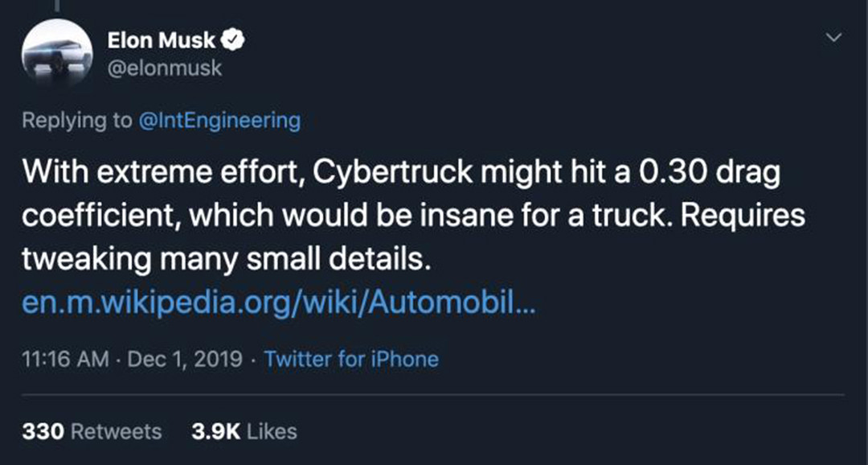View the Likes list label
This screenshot has width=868, height=465.
tap(272, 431)
